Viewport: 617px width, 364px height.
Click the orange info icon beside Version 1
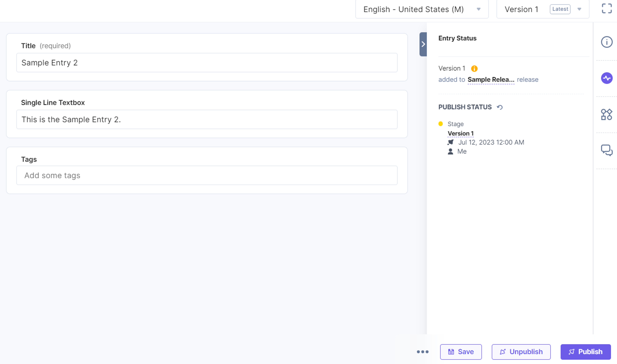[474, 68]
